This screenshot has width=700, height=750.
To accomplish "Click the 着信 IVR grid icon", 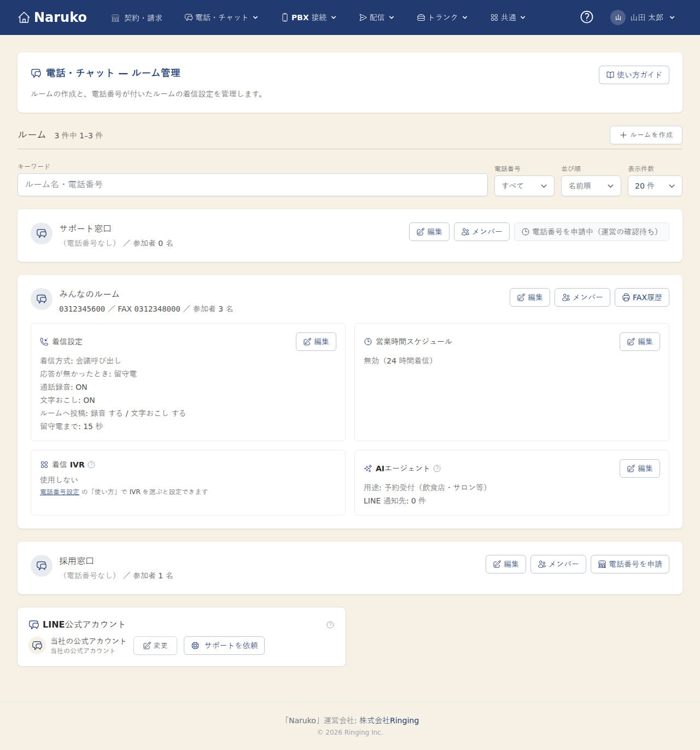I will click(44, 465).
